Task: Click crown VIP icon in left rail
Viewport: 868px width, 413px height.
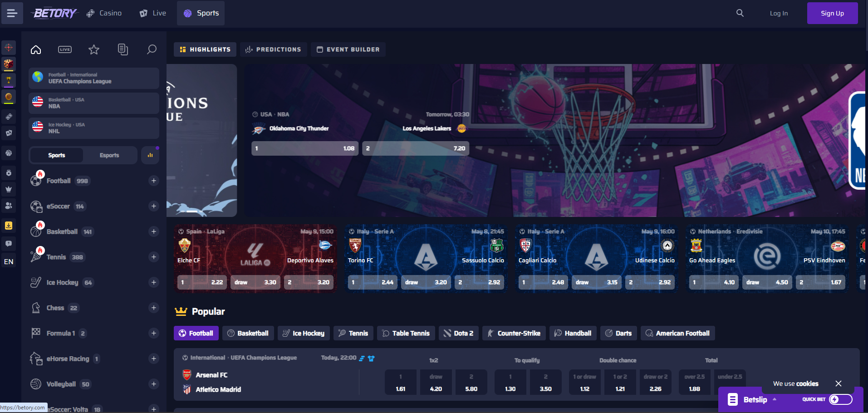Action: [9, 189]
